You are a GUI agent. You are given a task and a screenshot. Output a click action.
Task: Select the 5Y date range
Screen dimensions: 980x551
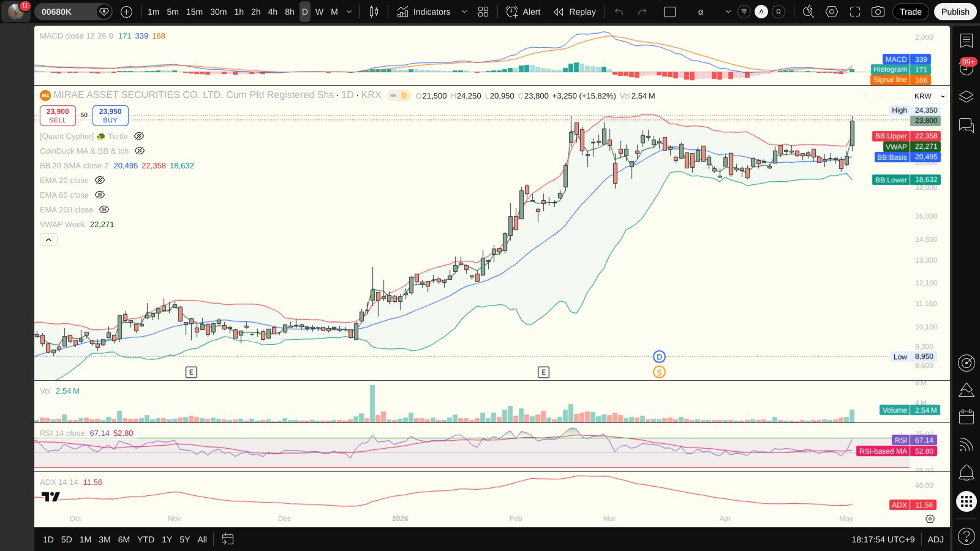[x=184, y=539]
